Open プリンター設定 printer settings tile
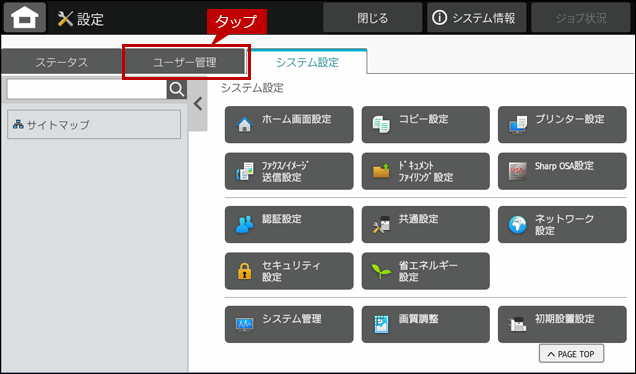This screenshot has width=636, height=374. point(562,125)
